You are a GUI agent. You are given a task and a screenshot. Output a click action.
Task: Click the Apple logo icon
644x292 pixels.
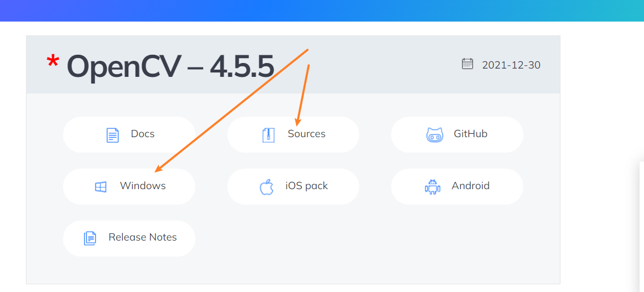[267, 187]
